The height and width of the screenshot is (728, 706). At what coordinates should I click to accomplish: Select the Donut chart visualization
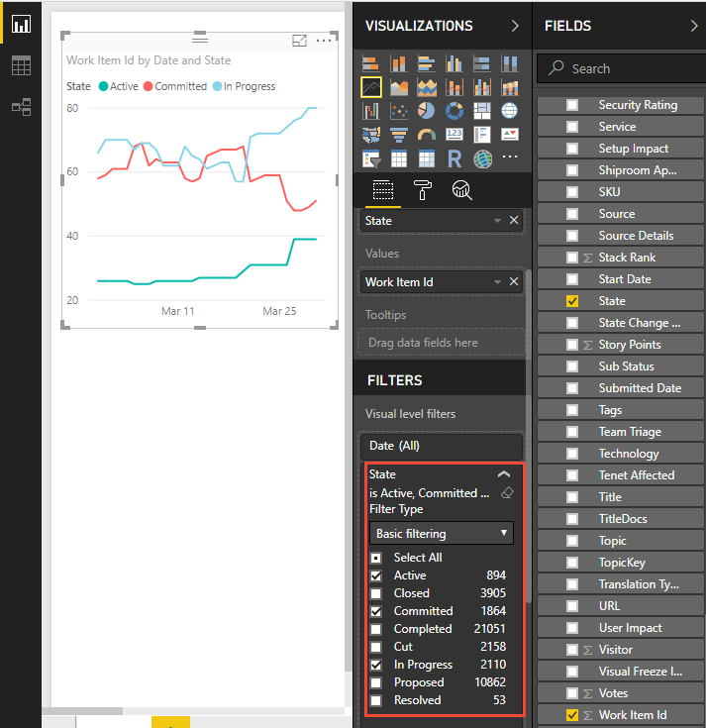tap(454, 111)
